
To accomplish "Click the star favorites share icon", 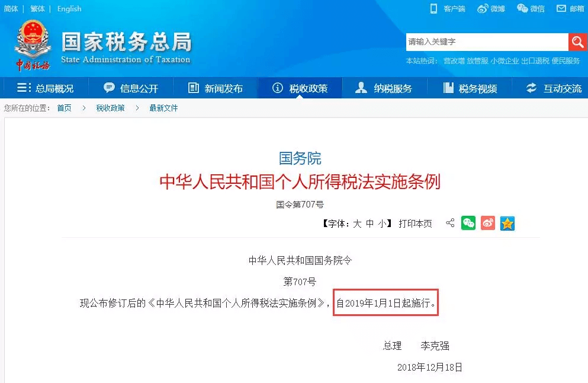I will point(507,224).
